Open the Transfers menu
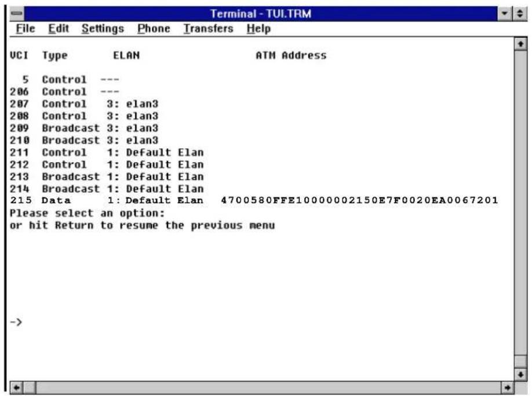 208,28
